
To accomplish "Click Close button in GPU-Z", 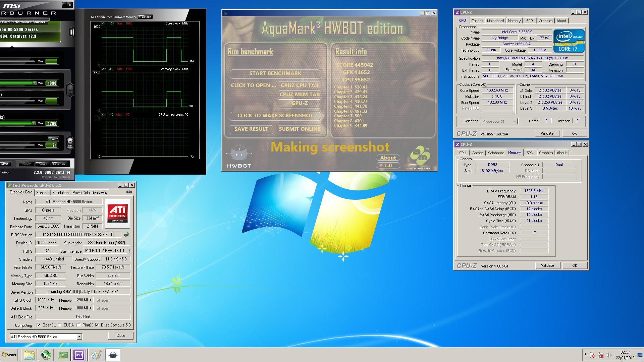I will pyautogui.click(x=121, y=336).
